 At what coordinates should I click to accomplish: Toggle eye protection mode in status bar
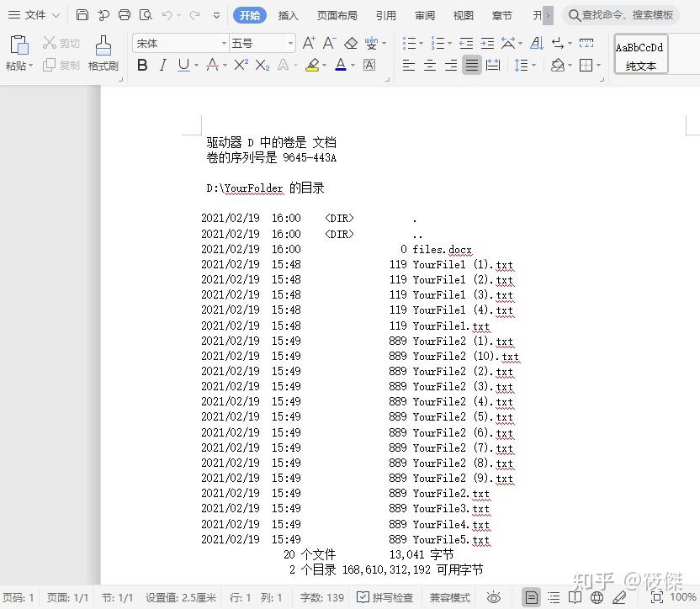494,597
